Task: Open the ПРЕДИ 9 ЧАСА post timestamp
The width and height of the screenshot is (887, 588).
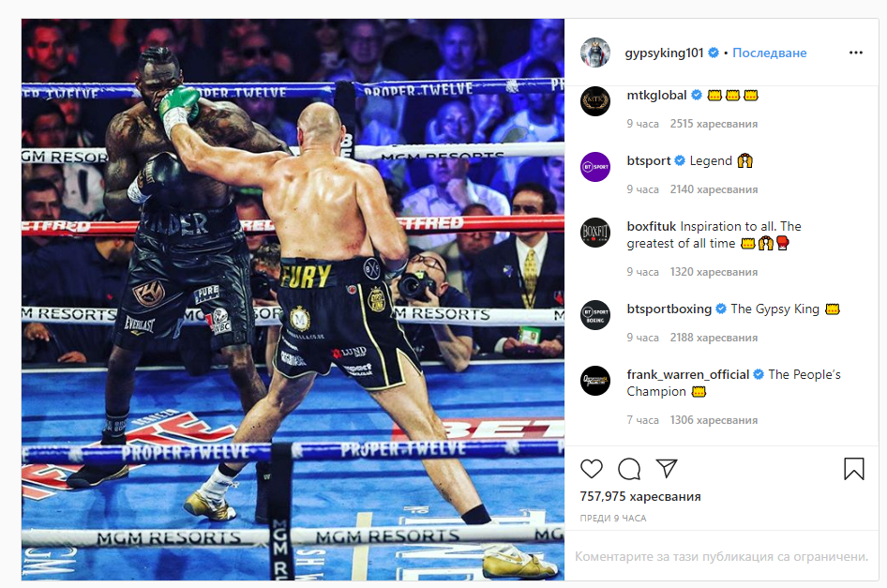Action: pyautogui.click(x=613, y=518)
